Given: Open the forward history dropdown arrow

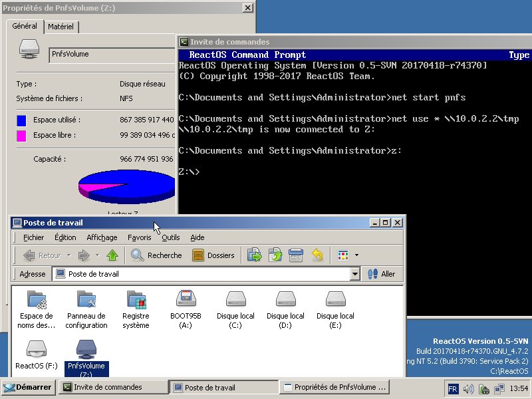Looking at the screenshot, I should [97, 255].
